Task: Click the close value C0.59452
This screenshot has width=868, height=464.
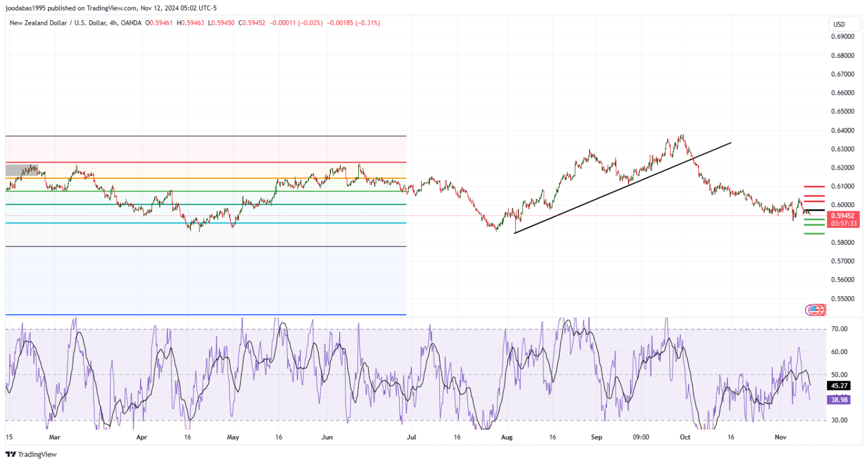Action: 252,23
